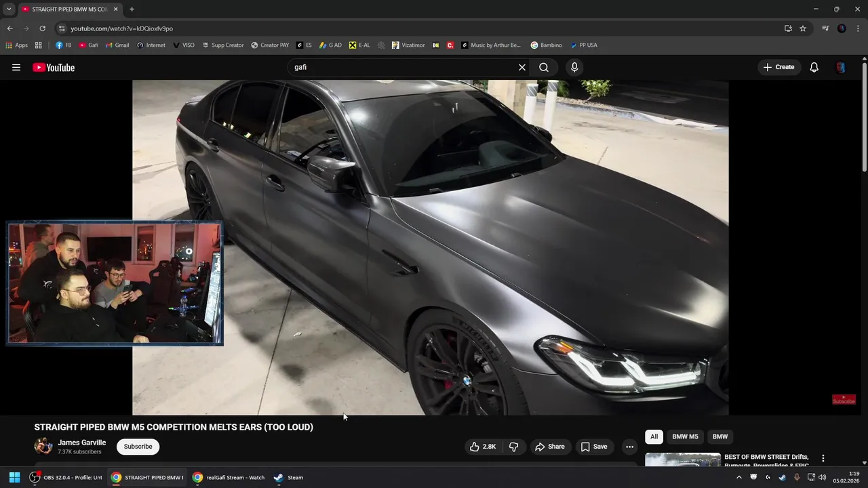Viewport: 868px width, 488px height.
Task: Reload the page in Chrome
Action: pos(42,28)
